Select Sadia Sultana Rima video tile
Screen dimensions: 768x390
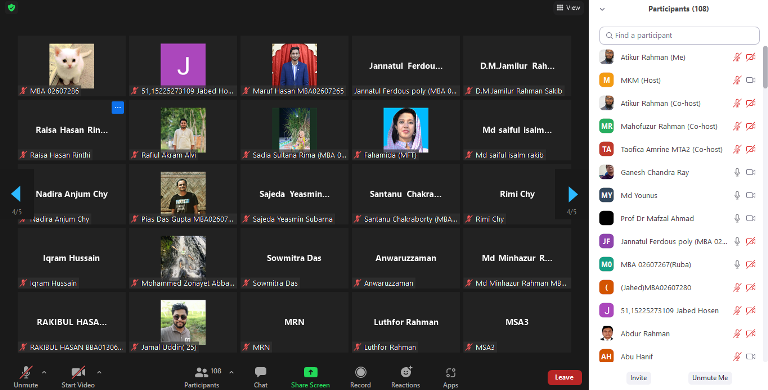[294, 130]
